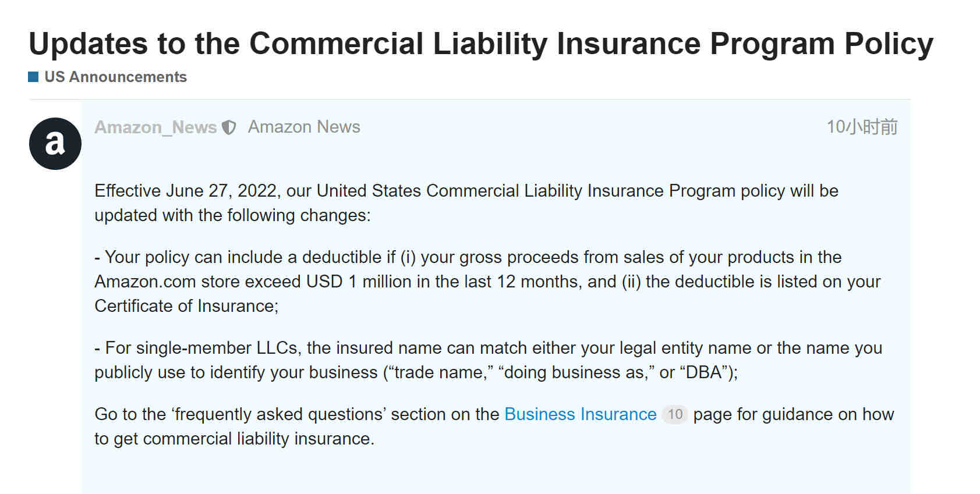This screenshot has height=494, width=980.
Task: Click the moderator shield icon beside Amazon_News
Action: (229, 127)
